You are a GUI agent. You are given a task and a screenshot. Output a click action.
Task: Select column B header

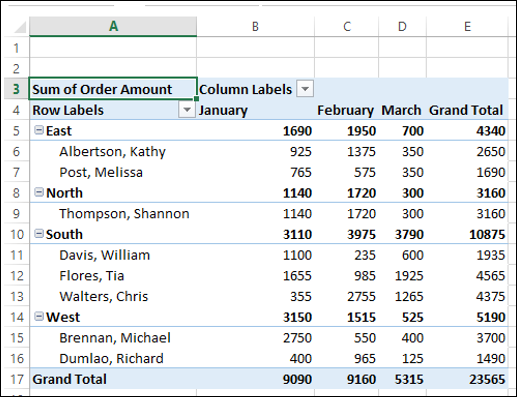point(255,26)
